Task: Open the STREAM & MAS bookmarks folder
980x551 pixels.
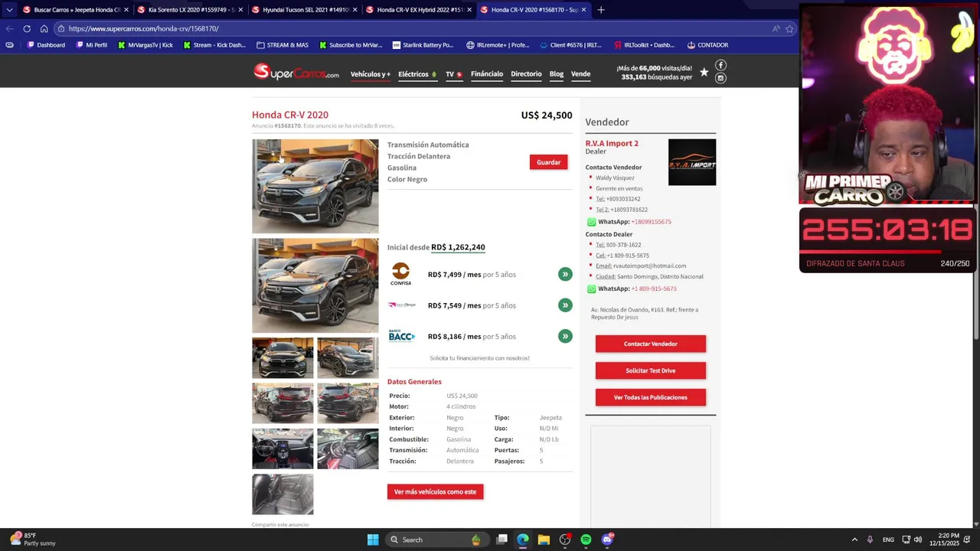Action: (x=283, y=45)
